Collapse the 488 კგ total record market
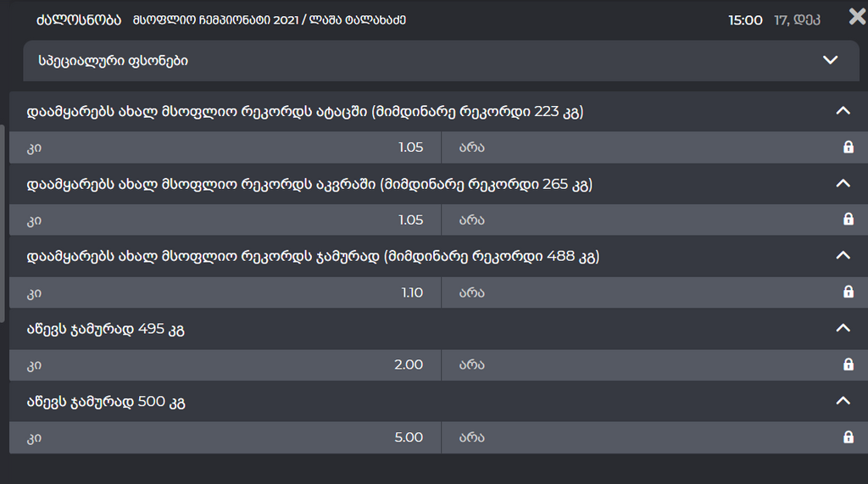868x484 pixels. 842,255
